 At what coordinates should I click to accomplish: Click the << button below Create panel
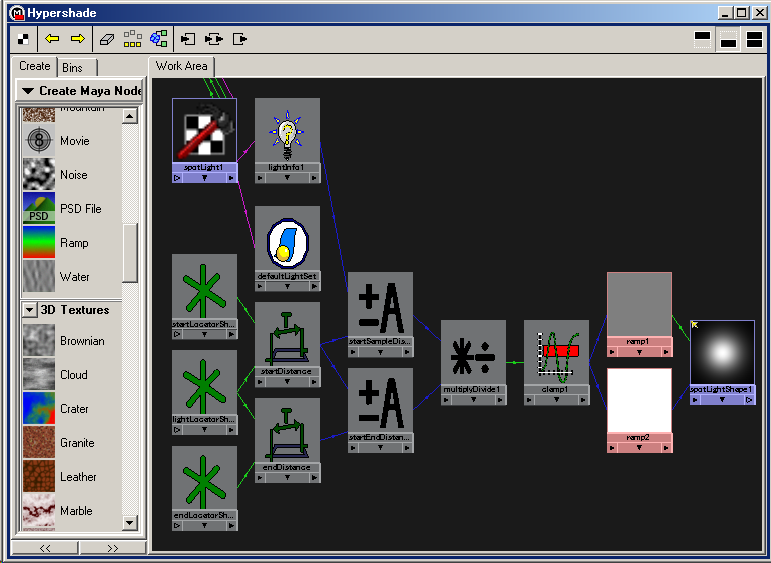[x=45, y=548]
